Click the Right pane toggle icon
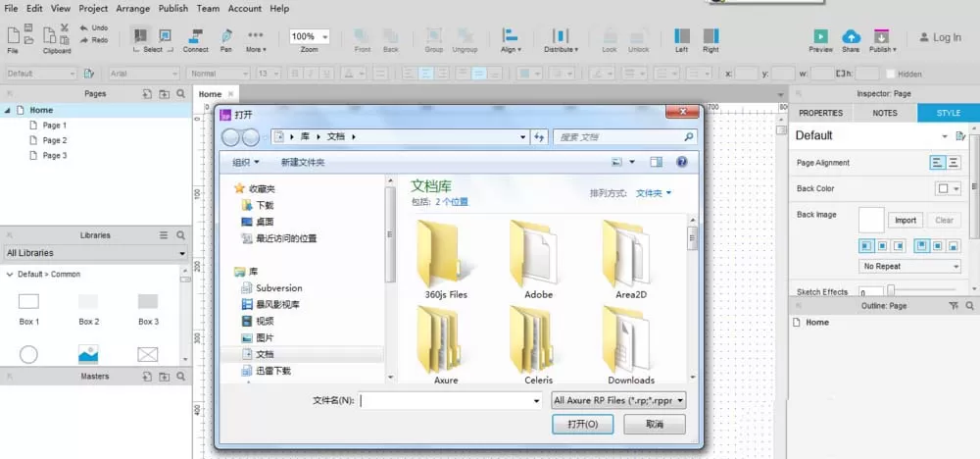 pyautogui.click(x=710, y=35)
